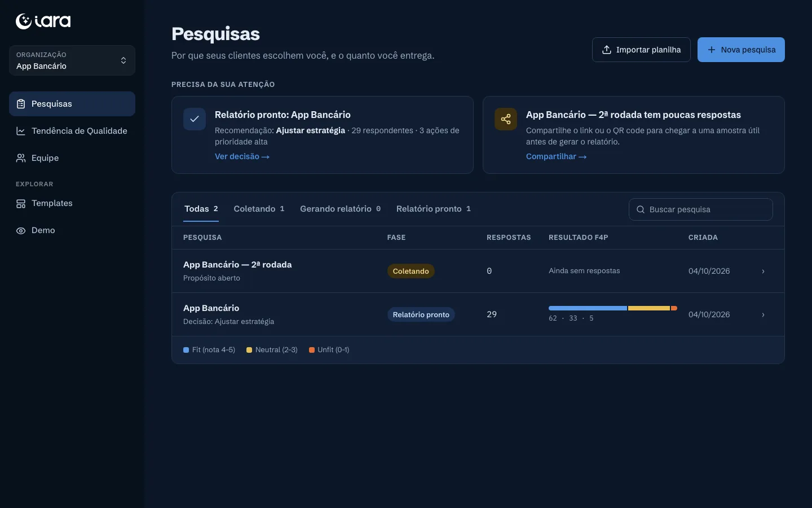Go to Pesquisas in the sidebar
The image size is (812, 508).
[x=72, y=104]
